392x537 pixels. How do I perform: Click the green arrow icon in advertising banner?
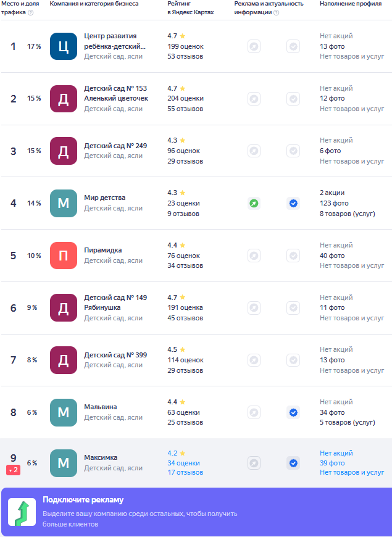(22, 512)
